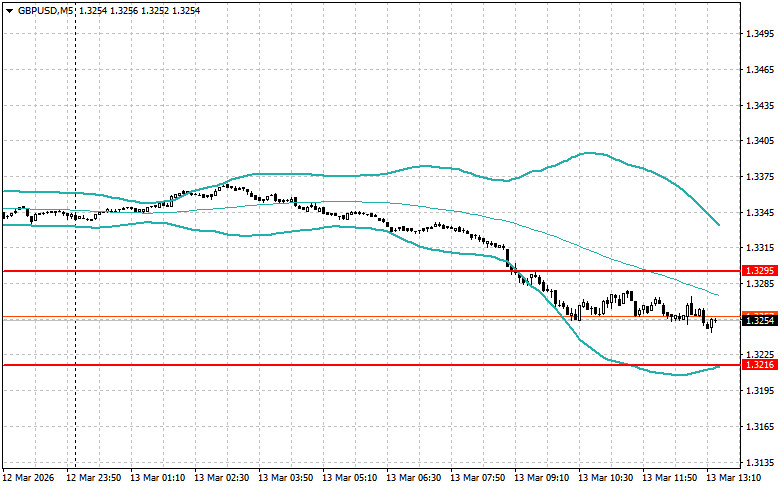781x489 pixels.
Task: Select the red horizontal line at 1.3216
Action: point(371,365)
